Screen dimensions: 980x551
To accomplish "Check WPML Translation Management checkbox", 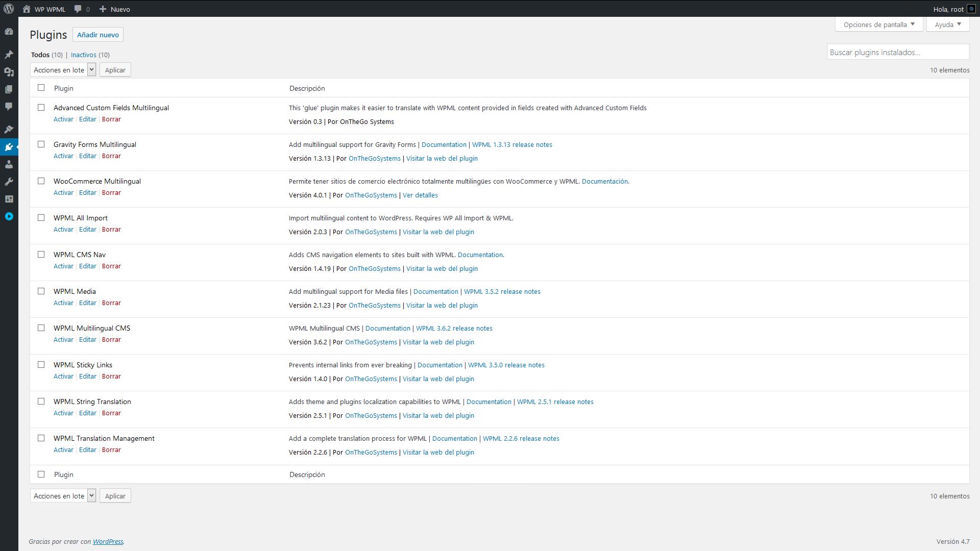I will point(41,438).
